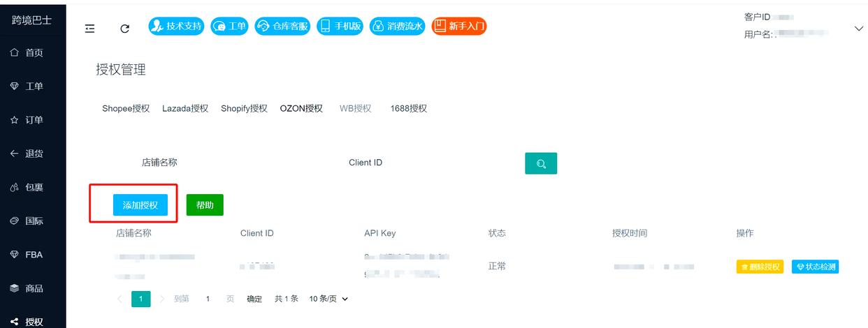The width and height of the screenshot is (868, 328).
Task: Open the 手机版 mobile version
Action: (x=340, y=27)
